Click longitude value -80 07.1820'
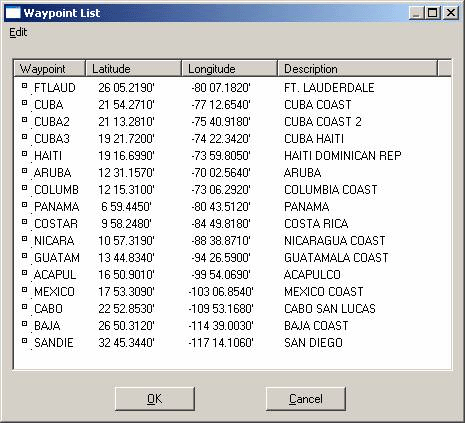The height and width of the screenshot is (423, 465). (x=221, y=88)
